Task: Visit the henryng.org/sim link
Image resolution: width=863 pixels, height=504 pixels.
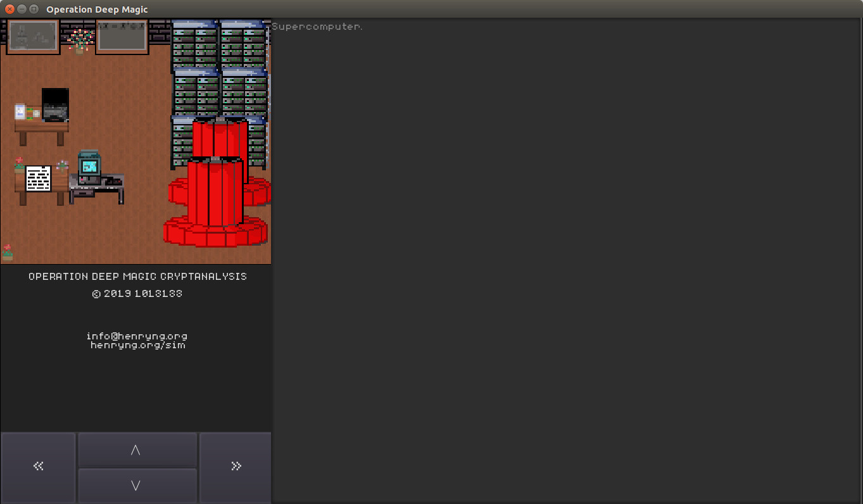Action: (x=137, y=344)
